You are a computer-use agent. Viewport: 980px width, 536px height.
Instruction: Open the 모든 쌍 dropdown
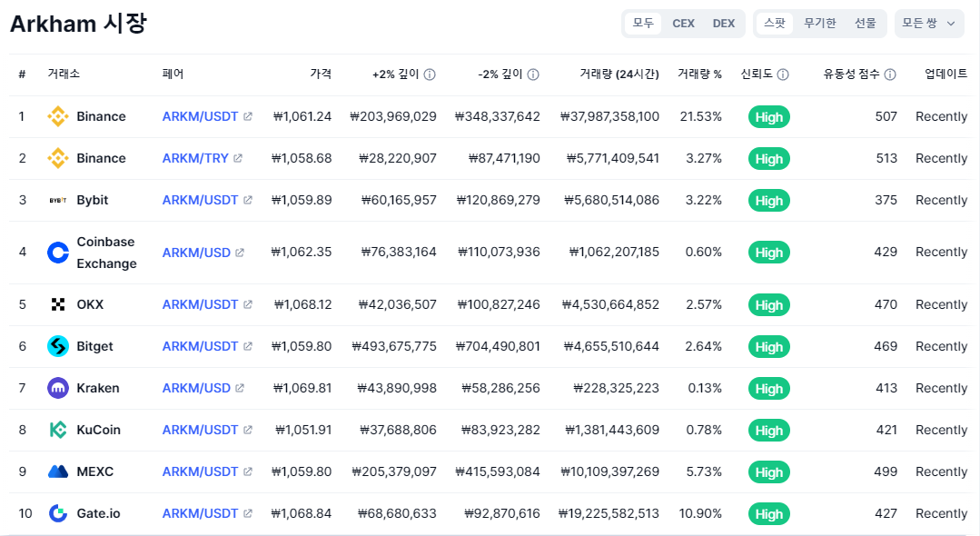929,23
